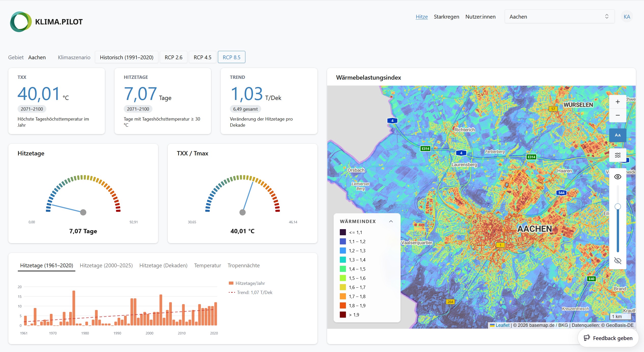
Task: Open the Starkregen page
Action: pos(446,17)
